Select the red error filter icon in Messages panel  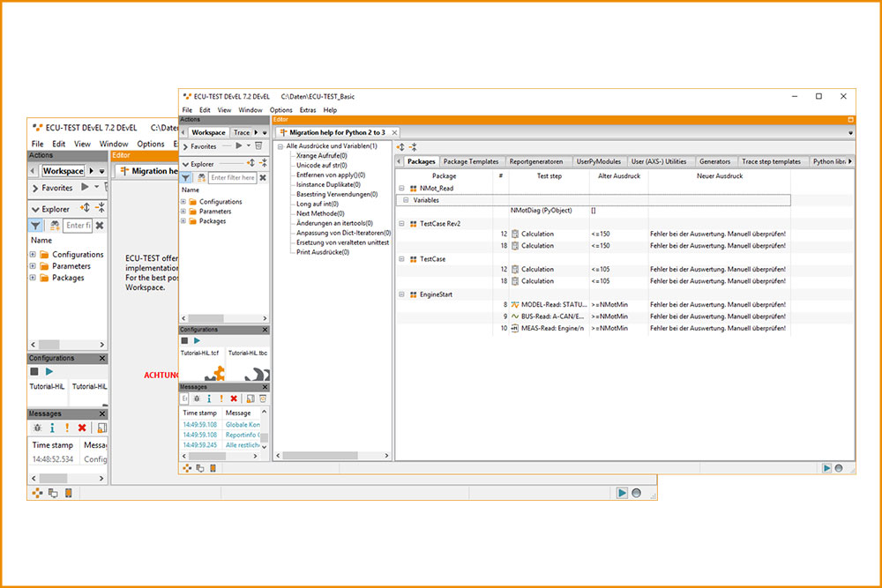tap(234, 398)
